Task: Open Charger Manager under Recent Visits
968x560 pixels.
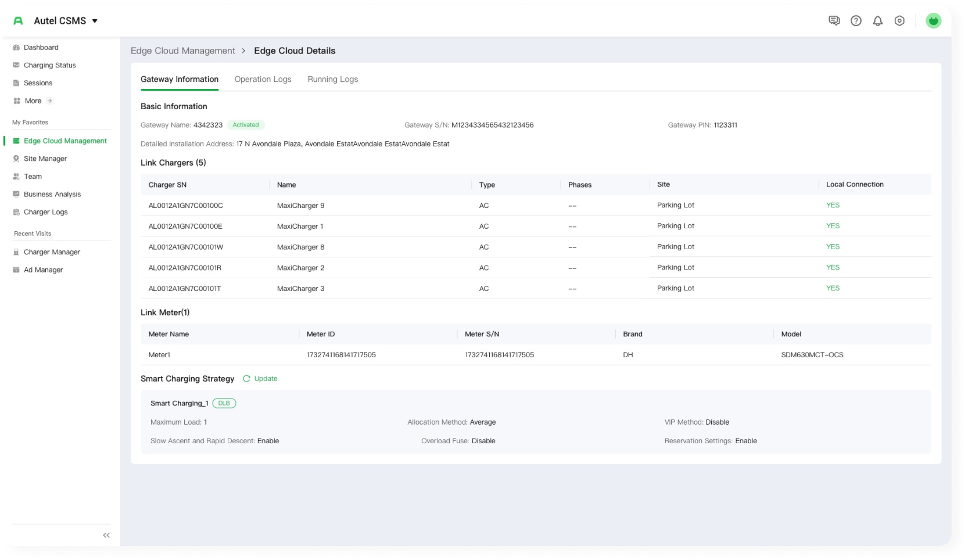Action: click(52, 252)
